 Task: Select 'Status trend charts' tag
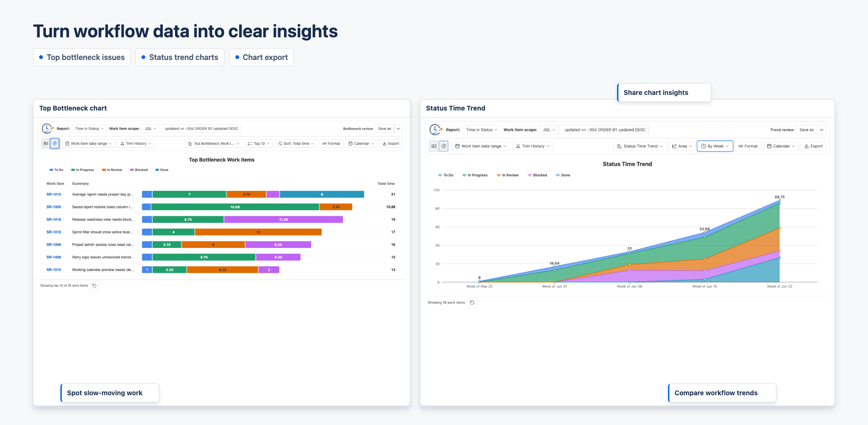point(180,57)
